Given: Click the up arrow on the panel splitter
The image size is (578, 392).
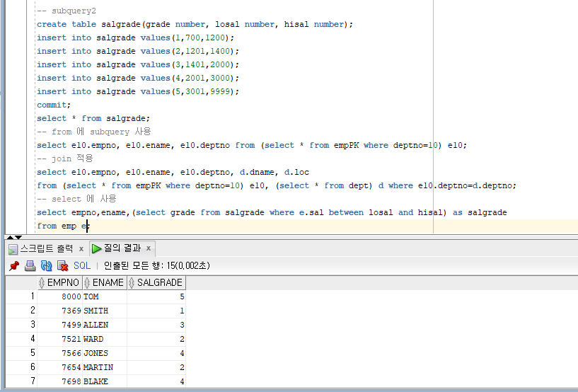Looking at the screenshot, I should point(10,237).
